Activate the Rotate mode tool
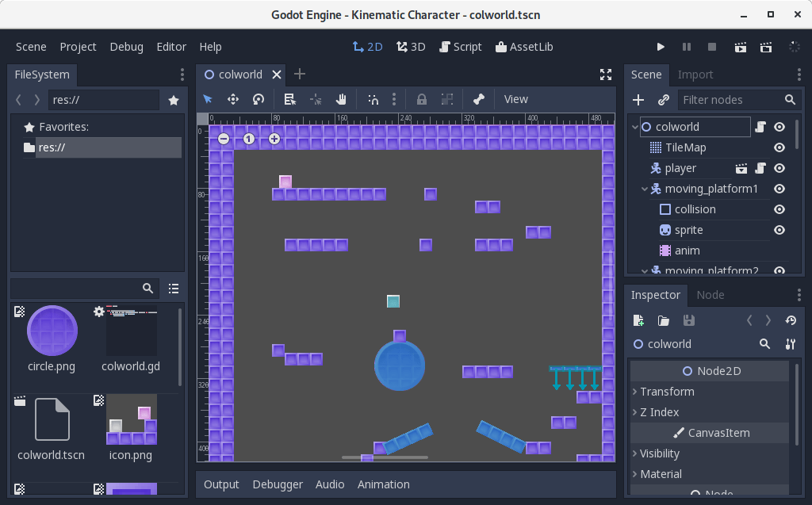 (258, 98)
